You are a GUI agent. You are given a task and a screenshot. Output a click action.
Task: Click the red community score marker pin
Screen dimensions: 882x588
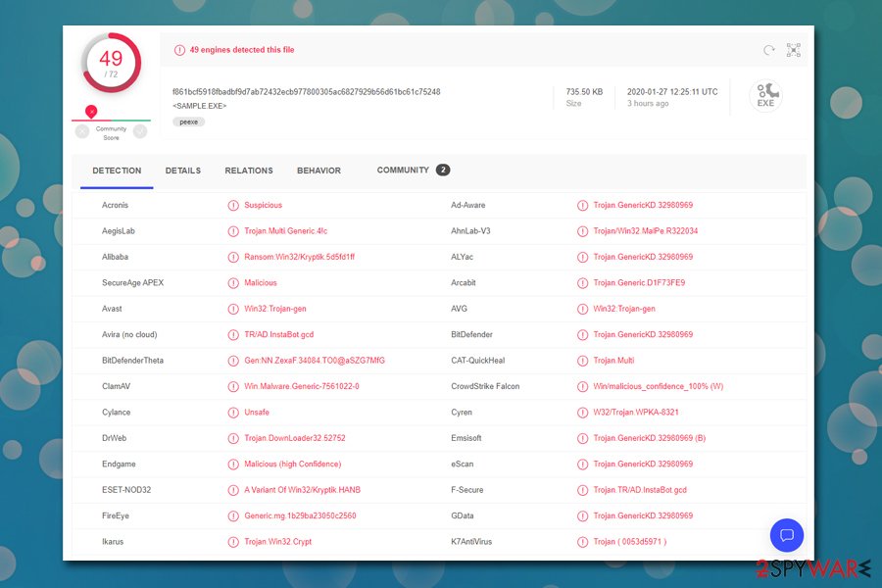click(91, 112)
